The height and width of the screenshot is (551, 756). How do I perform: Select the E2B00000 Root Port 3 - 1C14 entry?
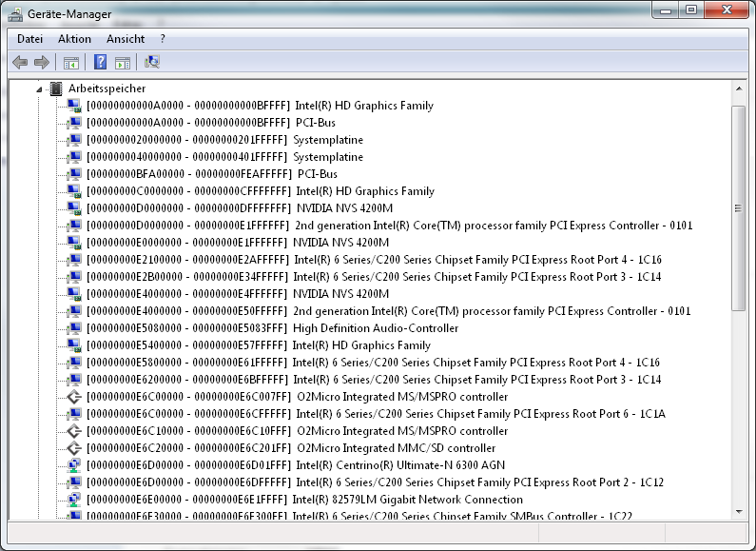[x=374, y=277]
